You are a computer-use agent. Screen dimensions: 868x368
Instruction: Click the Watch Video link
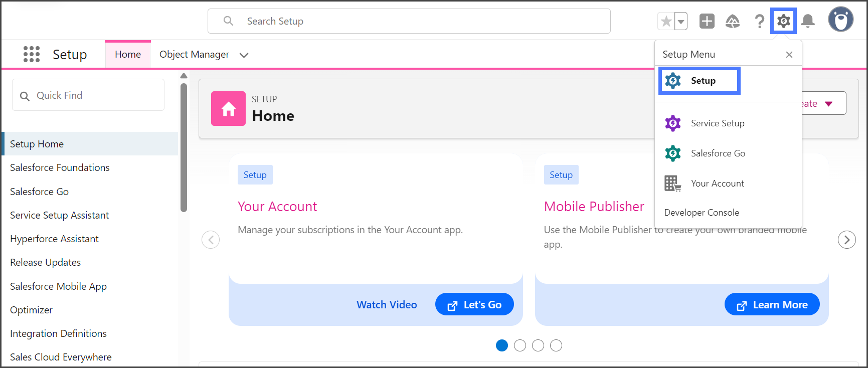(386, 305)
